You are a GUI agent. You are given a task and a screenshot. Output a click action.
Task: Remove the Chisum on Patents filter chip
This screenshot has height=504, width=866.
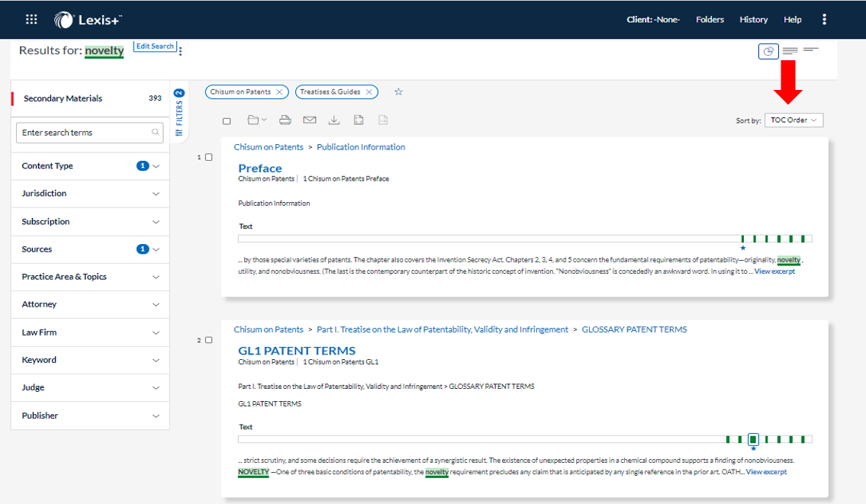point(279,91)
